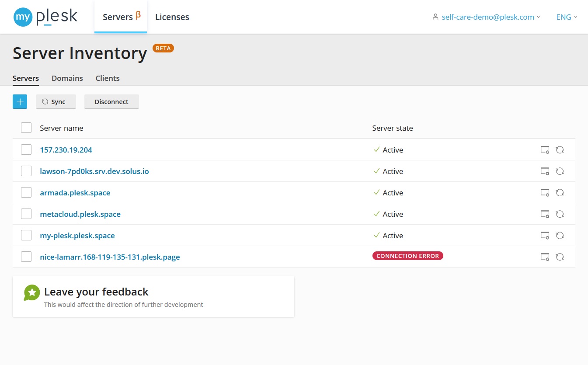Click the refresh icon for lawson-7pd0ks server
588x365 pixels.
pyautogui.click(x=560, y=171)
